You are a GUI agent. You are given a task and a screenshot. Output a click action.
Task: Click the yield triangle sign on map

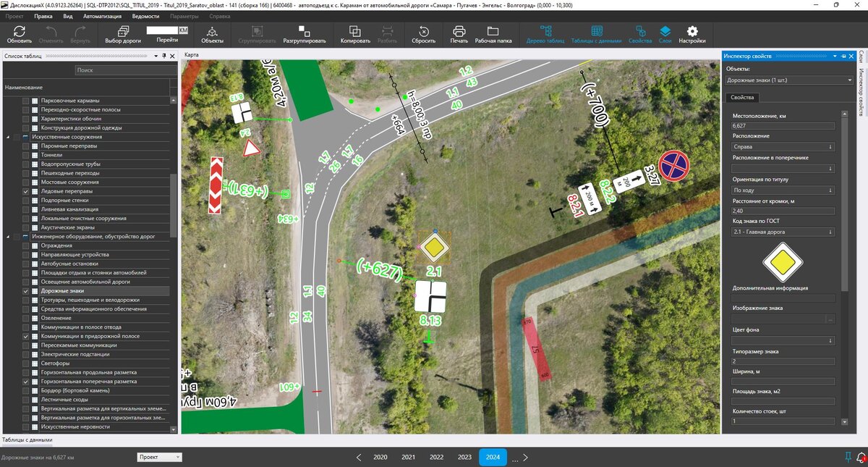(x=251, y=149)
